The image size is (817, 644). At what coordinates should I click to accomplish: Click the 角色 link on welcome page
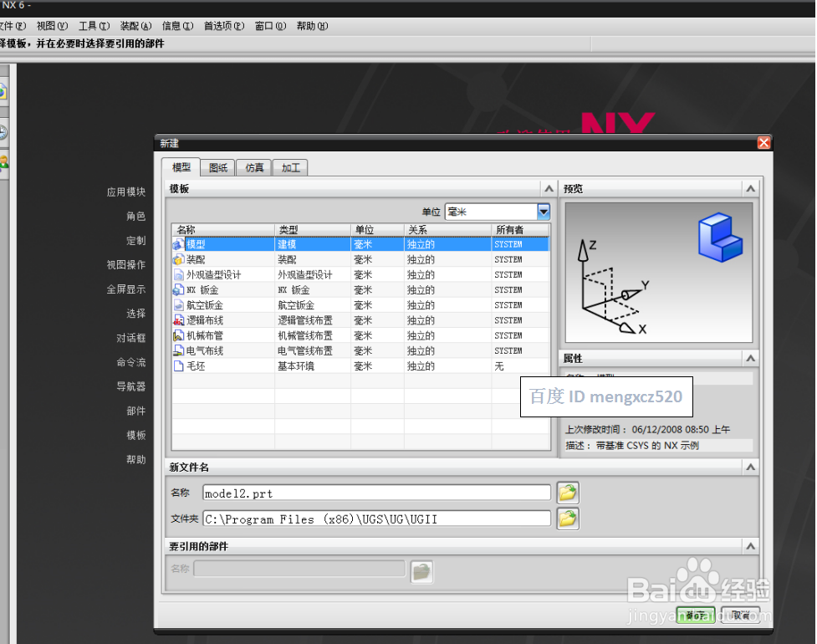tap(135, 217)
